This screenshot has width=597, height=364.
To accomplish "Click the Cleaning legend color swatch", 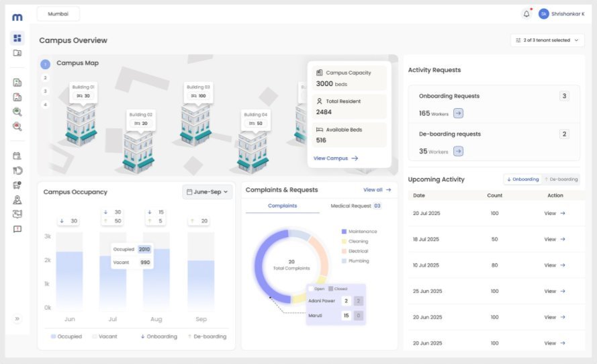I will (x=344, y=241).
